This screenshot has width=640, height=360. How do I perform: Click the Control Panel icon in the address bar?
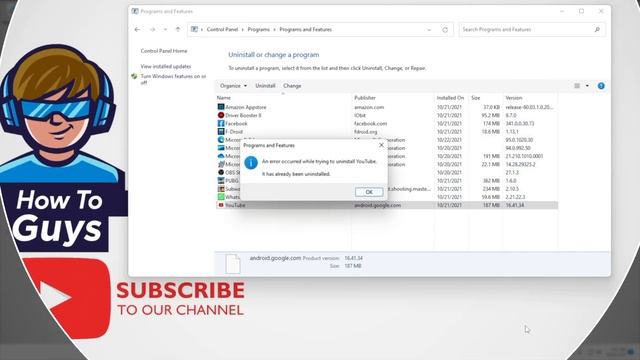click(x=194, y=29)
